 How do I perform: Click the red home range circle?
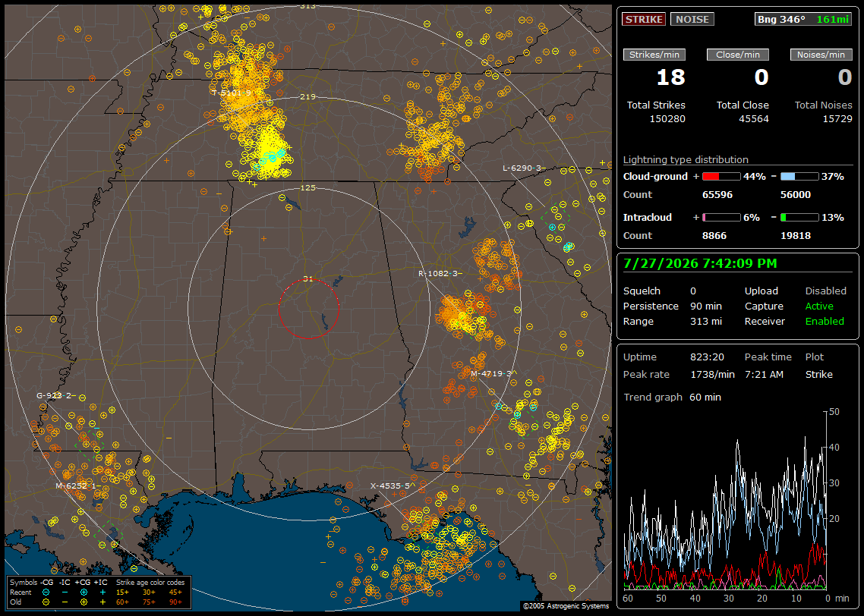click(x=308, y=309)
